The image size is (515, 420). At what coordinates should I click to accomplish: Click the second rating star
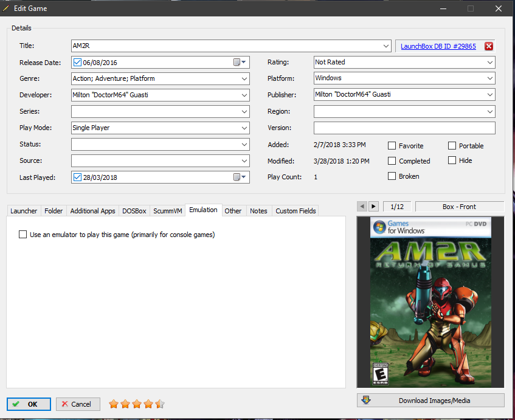125,404
